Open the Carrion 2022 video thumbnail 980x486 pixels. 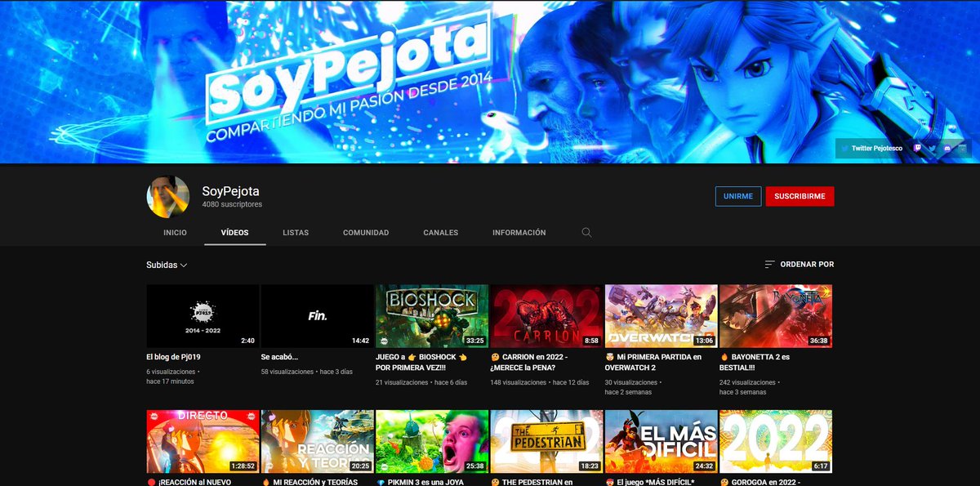[546, 316]
